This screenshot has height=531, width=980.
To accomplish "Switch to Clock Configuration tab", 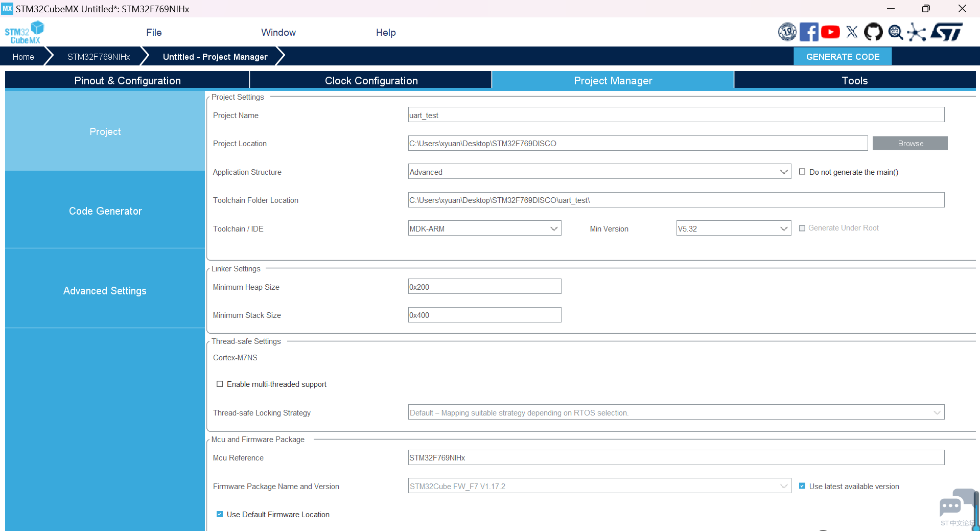I will tap(371, 80).
